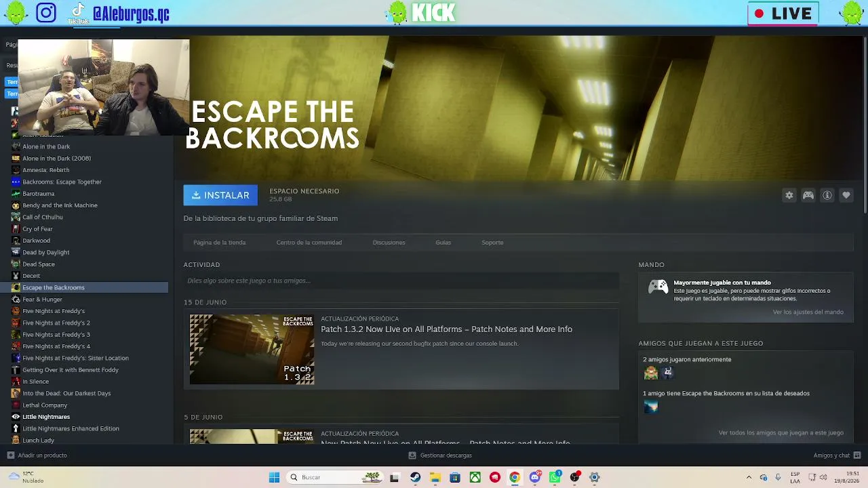Click the second friend avatar who played
Screen dimensions: 868x488
(x=667, y=372)
